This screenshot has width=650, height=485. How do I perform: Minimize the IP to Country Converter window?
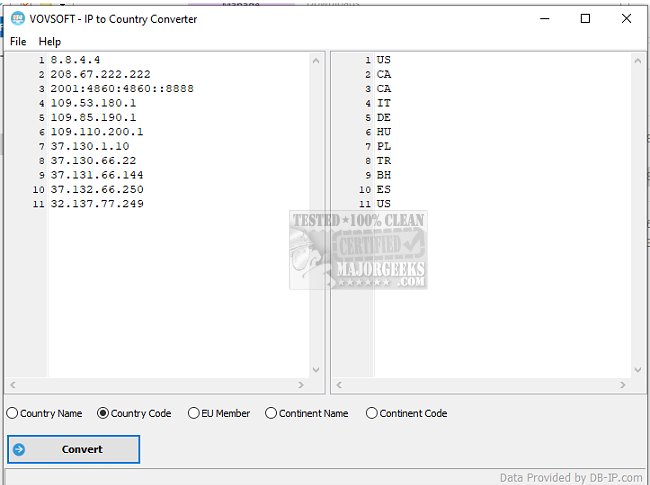(541, 18)
